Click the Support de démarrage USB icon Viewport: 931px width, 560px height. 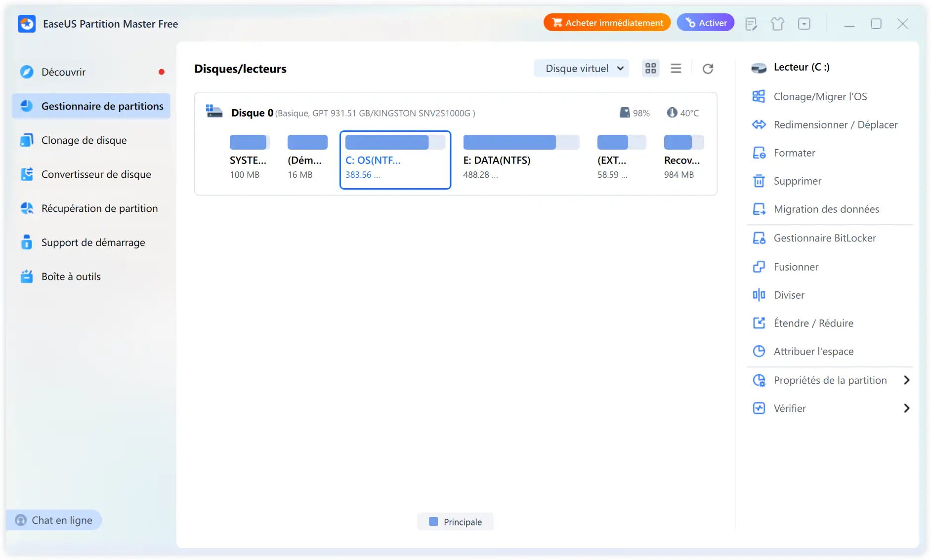[27, 242]
